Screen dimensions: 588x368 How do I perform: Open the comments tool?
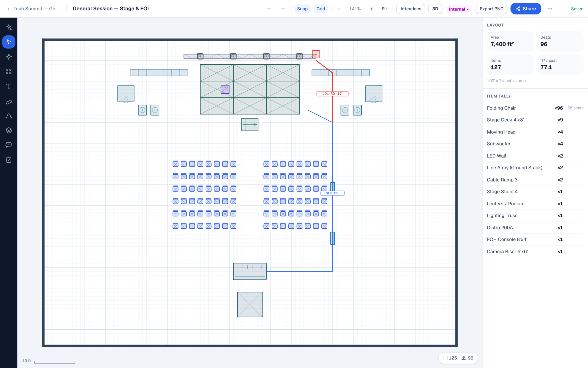[x=9, y=145]
